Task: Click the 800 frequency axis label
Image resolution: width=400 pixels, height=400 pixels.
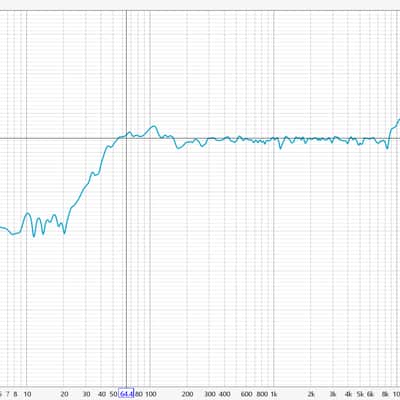Action: pyautogui.click(x=262, y=394)
